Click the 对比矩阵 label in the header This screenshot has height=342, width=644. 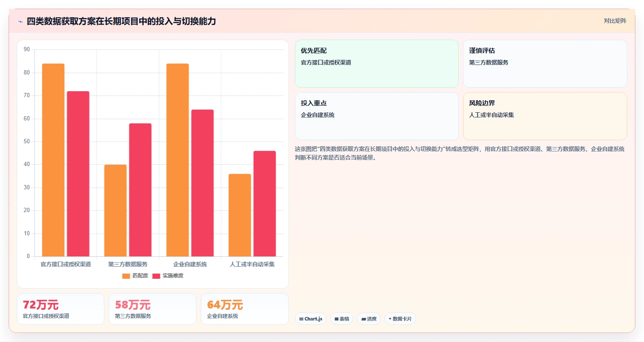tap(615, 21)
